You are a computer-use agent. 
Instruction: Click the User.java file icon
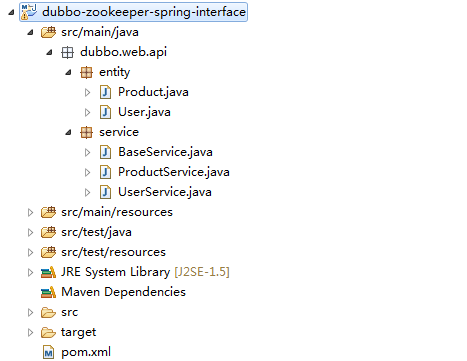[105, 112]
